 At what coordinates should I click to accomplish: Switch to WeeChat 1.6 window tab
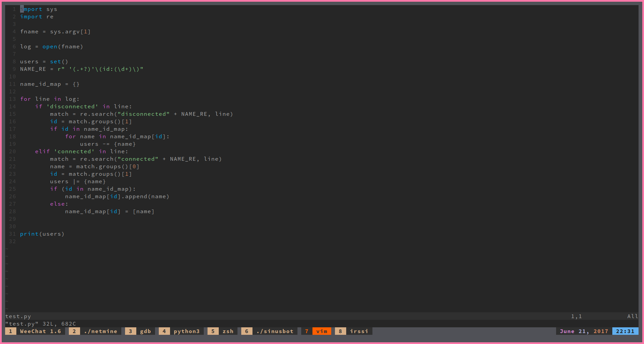pos(40,331)
